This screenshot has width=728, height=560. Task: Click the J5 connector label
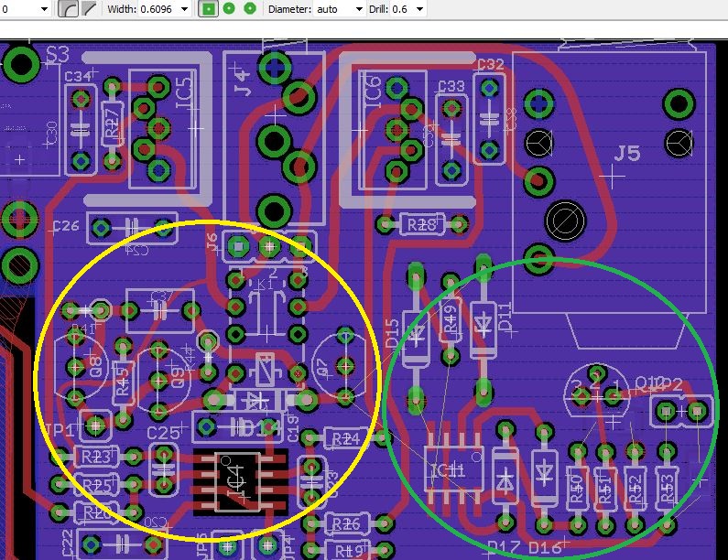point(627,154)
